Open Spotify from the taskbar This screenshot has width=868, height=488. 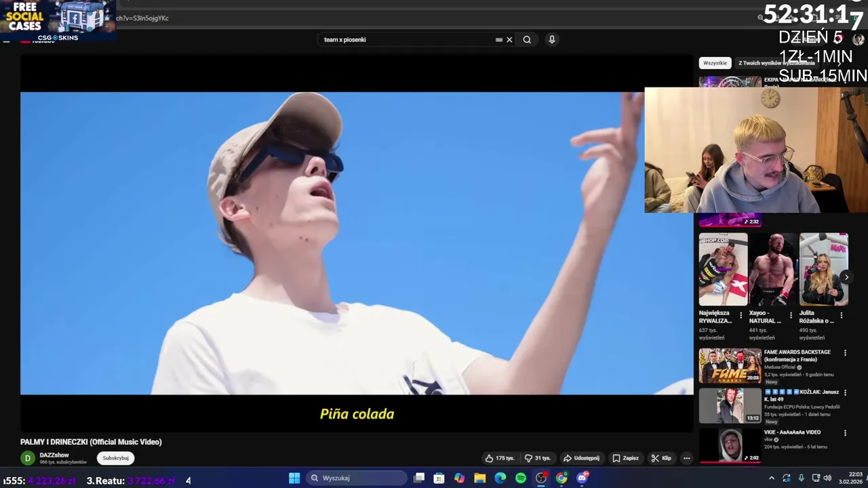click(521, 478)
